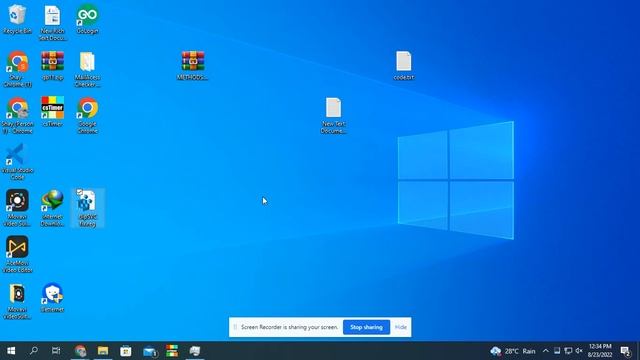Click the GoLogin desktop shortcut

point(87,19)
